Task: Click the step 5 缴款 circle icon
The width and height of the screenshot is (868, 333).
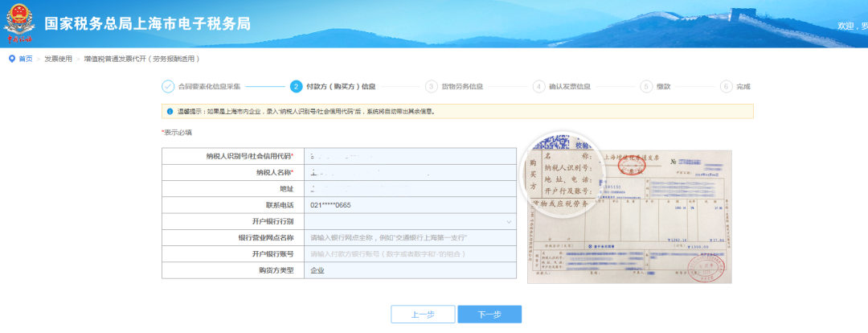Action: pyautogui.click(x=646, y=86)
